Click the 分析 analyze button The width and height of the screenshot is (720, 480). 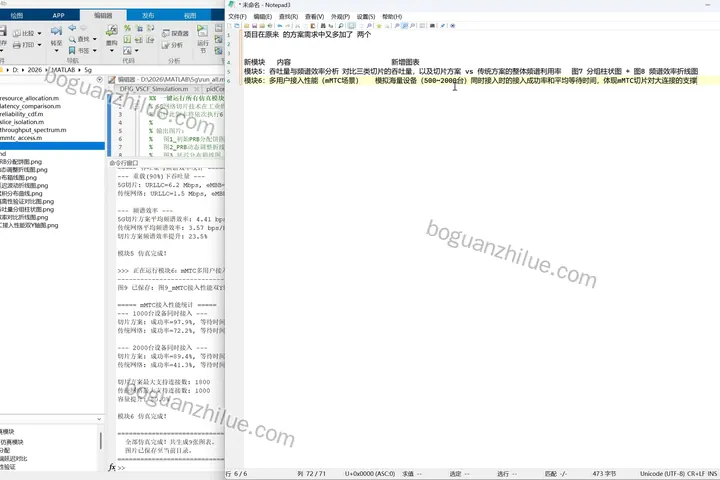[x=173, y=45]
